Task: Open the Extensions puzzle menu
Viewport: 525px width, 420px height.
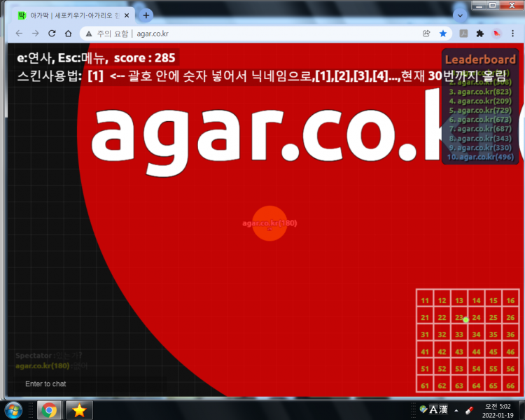Action: pyautogui.click(x=479, y=34)
